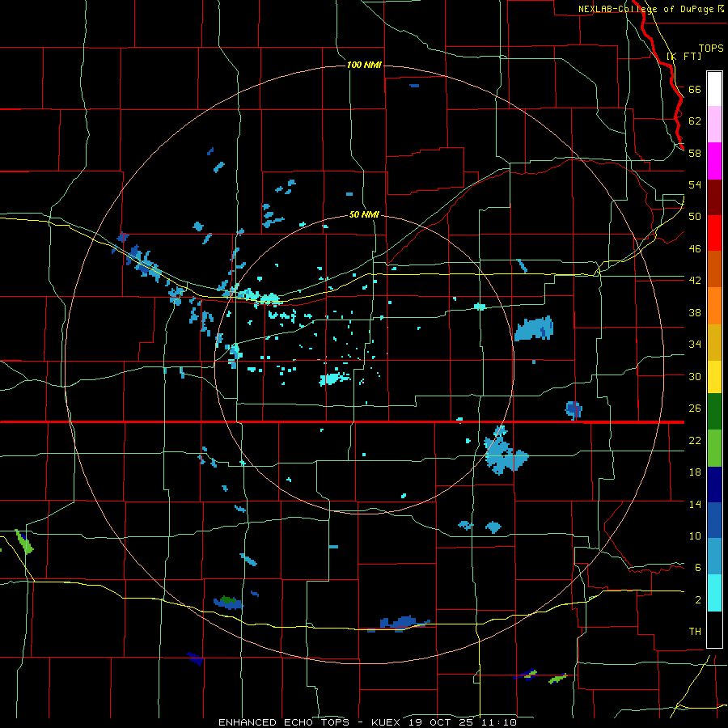Viewport: 728px width, 728px height.
Task: Click the legend value 38
Action: pos(695,312)
